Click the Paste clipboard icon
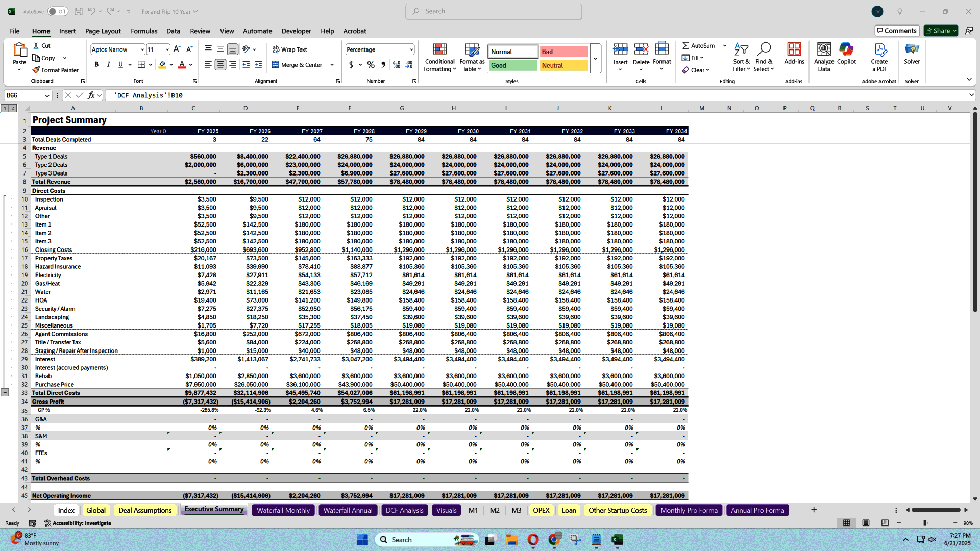Image resolution: width=980 pixels, height=551 pixels. pos(19,50)
